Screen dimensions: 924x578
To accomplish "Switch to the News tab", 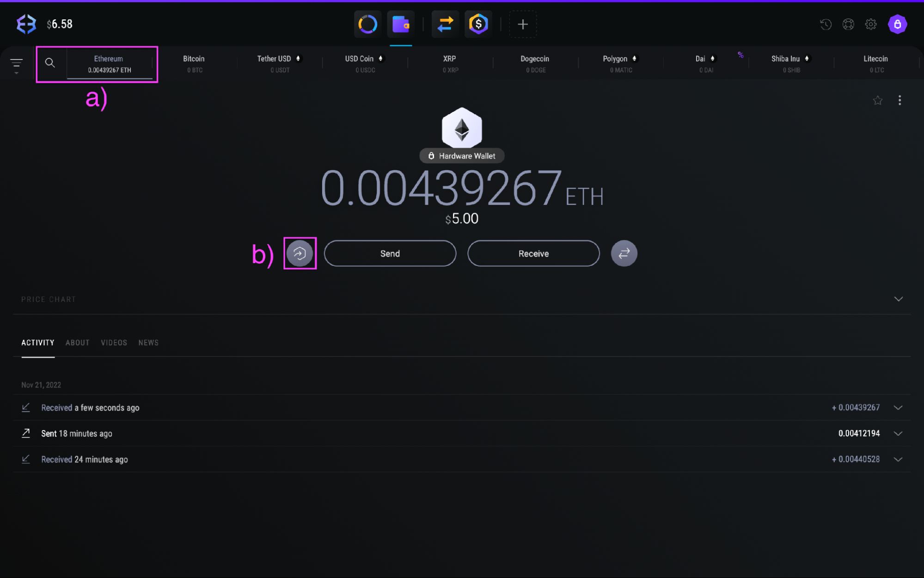I will click(x=148, y=343).
